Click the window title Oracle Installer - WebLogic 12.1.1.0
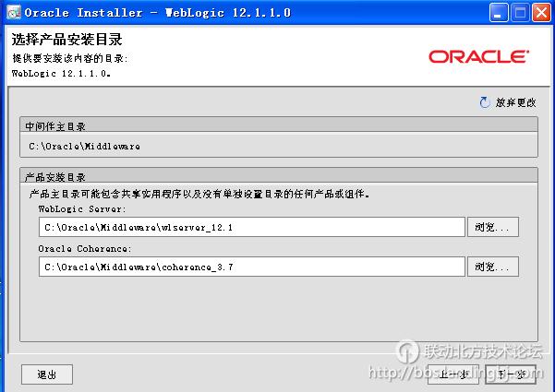Screen dimensions: 555x392 158,13
